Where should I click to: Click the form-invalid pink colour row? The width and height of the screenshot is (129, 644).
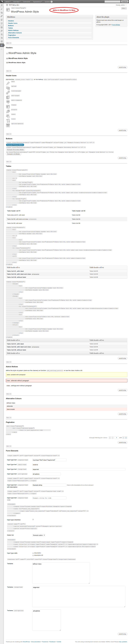pos(67,409)
